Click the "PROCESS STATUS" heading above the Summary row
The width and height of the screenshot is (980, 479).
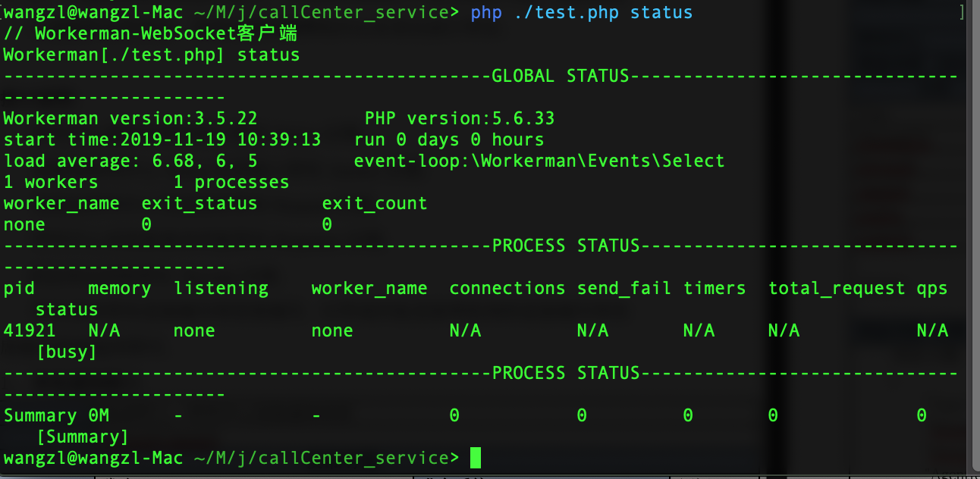pyautogui.click(x=566, y=373)
